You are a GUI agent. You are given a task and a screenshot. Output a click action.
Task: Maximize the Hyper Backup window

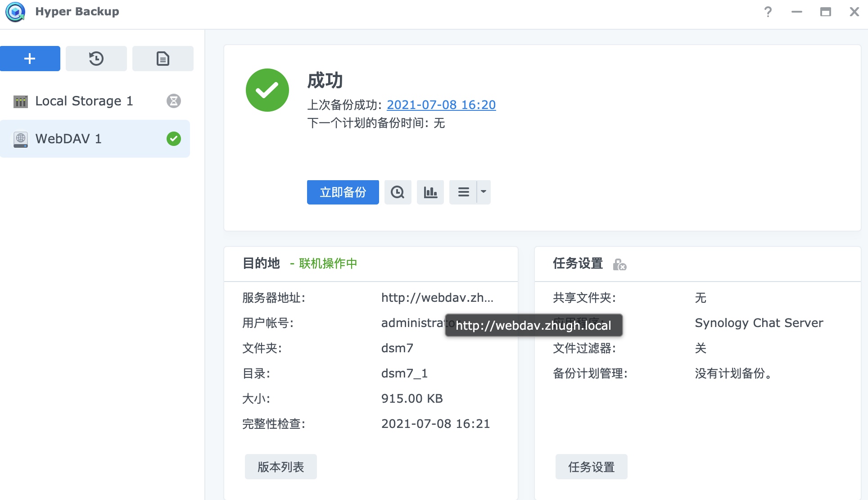[x=826, y=12]
